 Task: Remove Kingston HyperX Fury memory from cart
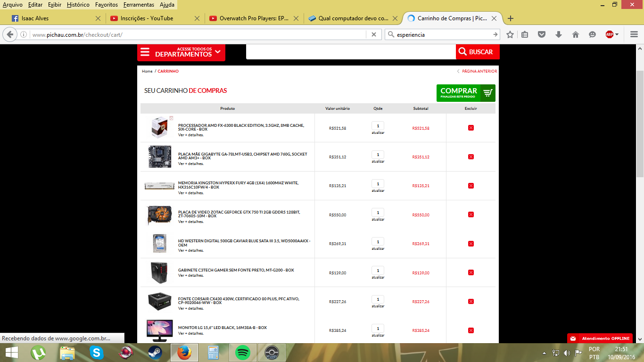click(471, 186)
